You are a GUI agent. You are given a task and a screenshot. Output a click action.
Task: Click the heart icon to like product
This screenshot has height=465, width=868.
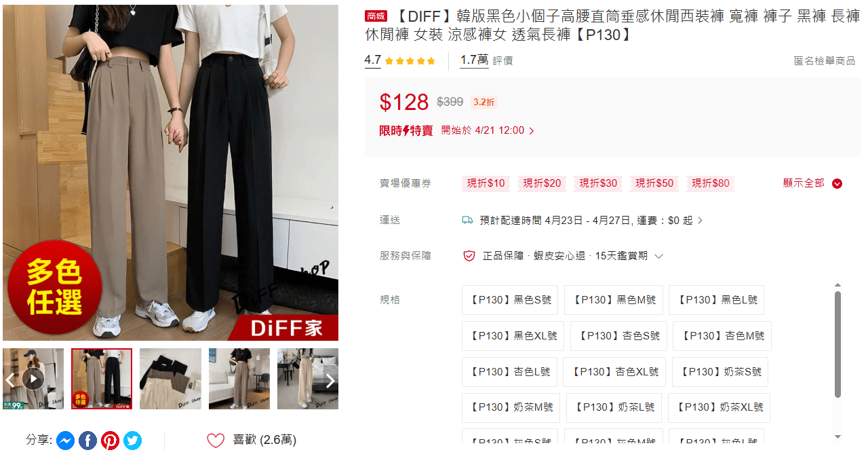(x=216, y=441)
